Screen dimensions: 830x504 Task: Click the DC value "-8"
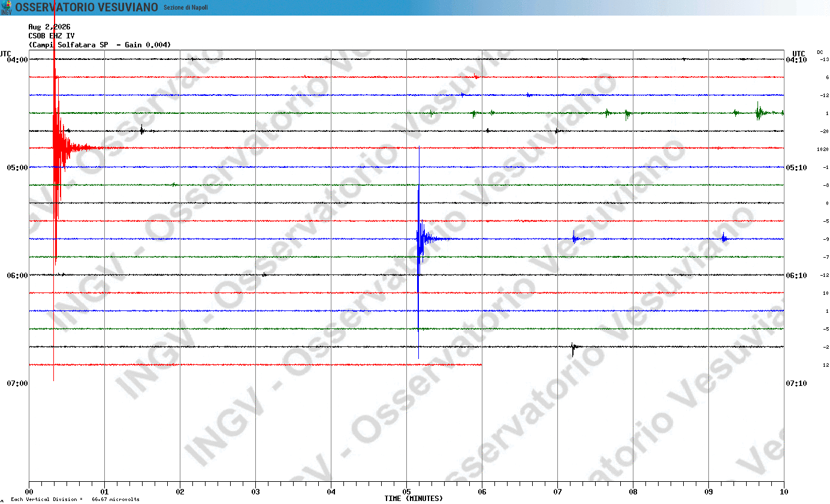(x=826, y=185)
